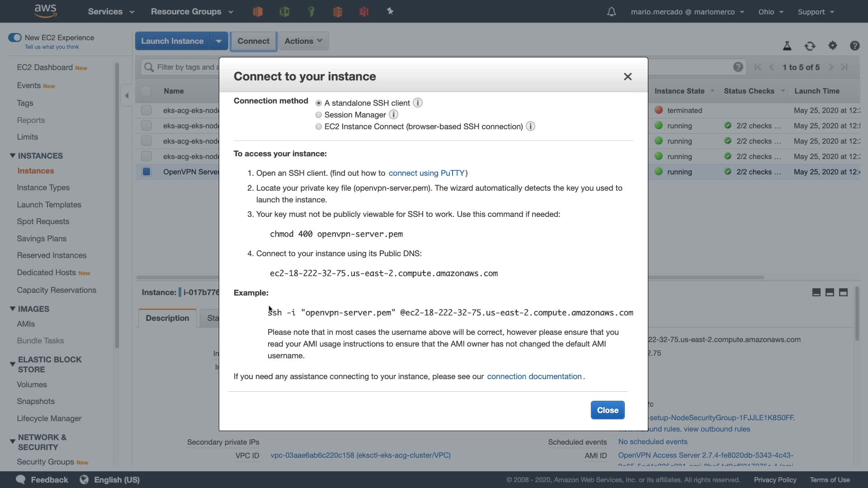This screenshot has width=868, height=488.
Task: Click the pin shortcut icon in header
Action: coord(390,11)
